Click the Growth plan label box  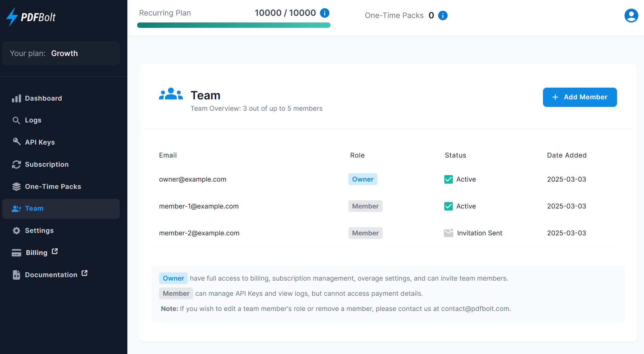pos(61,53)
